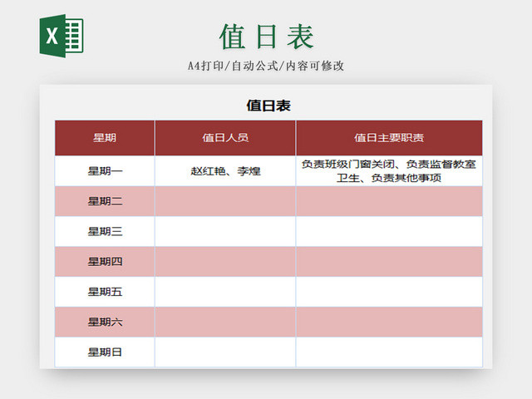Select the 星期四 cell

105,262
